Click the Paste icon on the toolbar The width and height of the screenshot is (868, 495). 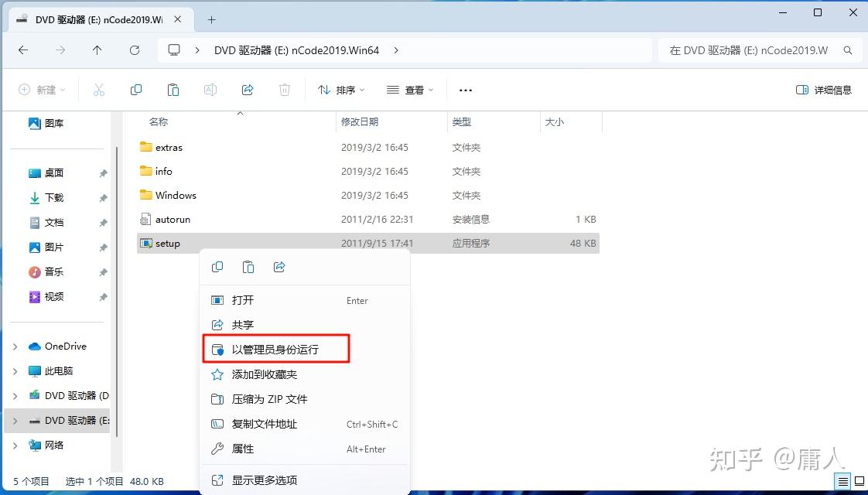173,90
